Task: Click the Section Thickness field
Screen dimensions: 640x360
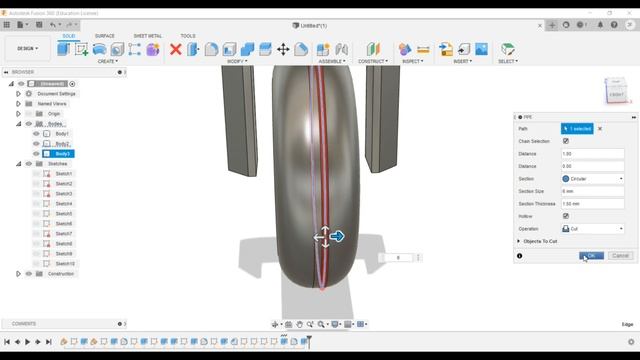Action: pyautogui.click(x=593, y=204)
